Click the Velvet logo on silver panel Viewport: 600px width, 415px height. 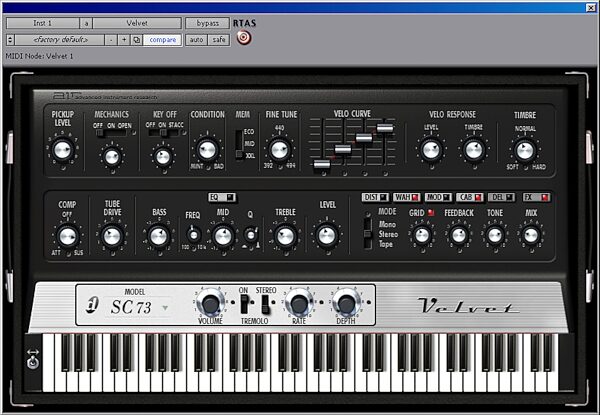(470, 305)
